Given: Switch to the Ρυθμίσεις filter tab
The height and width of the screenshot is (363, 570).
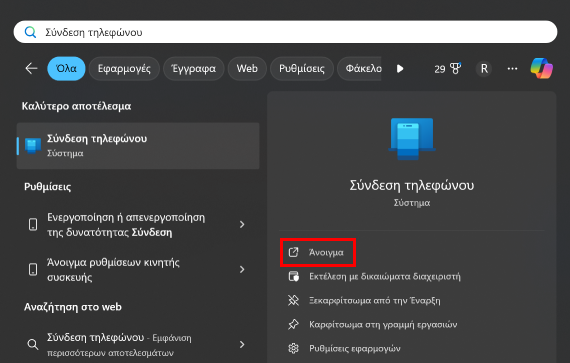Looking at the screenshot, I should (x=302, y=68).
